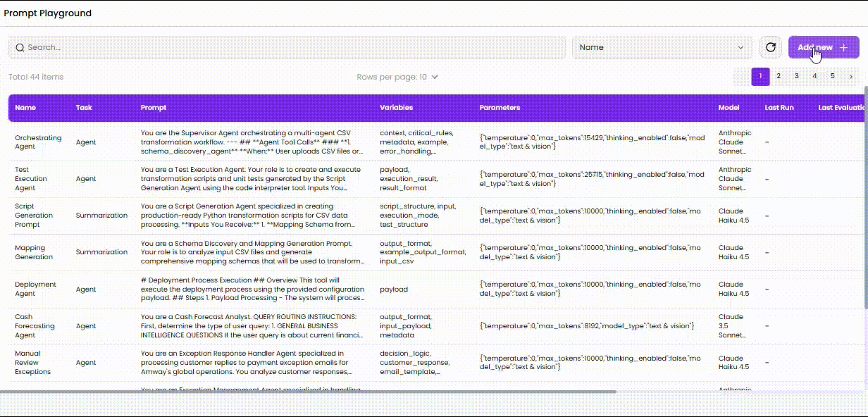Jump to pagination page 5
This screenshot has width=868, height=417.
tap(832, 76)
